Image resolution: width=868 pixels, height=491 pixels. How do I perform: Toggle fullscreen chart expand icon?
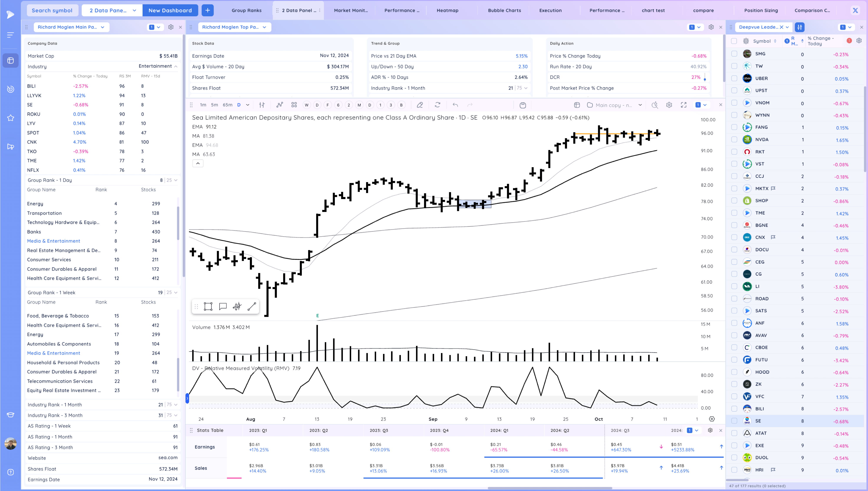[684, 105]
